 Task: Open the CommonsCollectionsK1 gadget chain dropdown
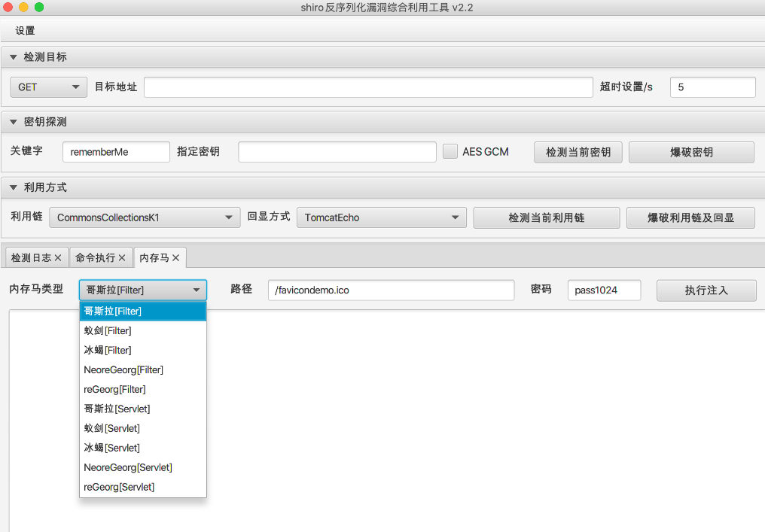point(145,217)
